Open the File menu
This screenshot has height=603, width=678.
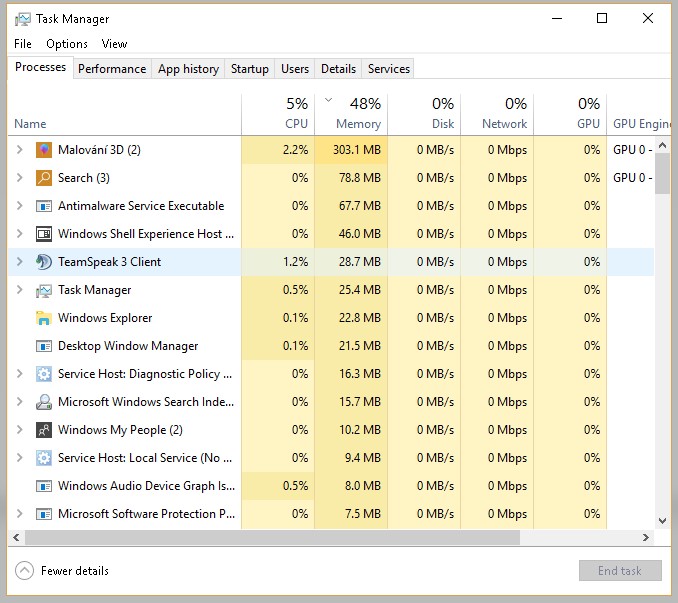[22, 44]
